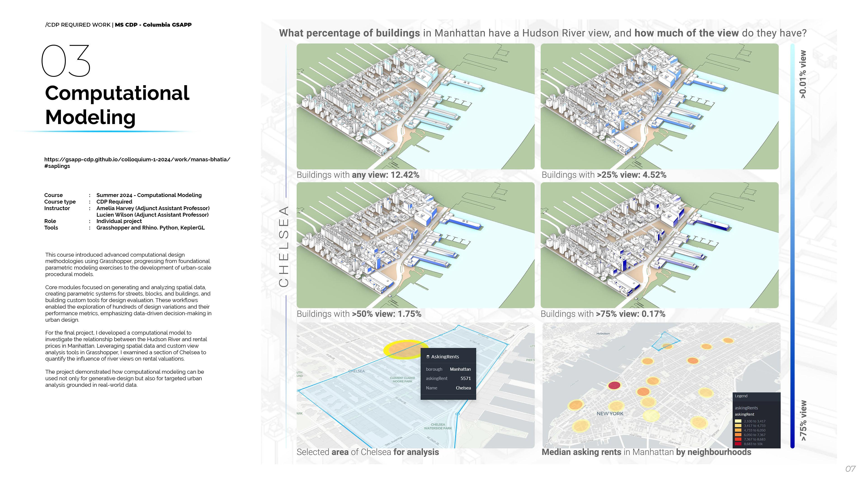The width and height of the screenshot is (868, 488).
Task: Click the 'MS CDP - Columbia GSAPP' header text
Action: tap(153, 25)
